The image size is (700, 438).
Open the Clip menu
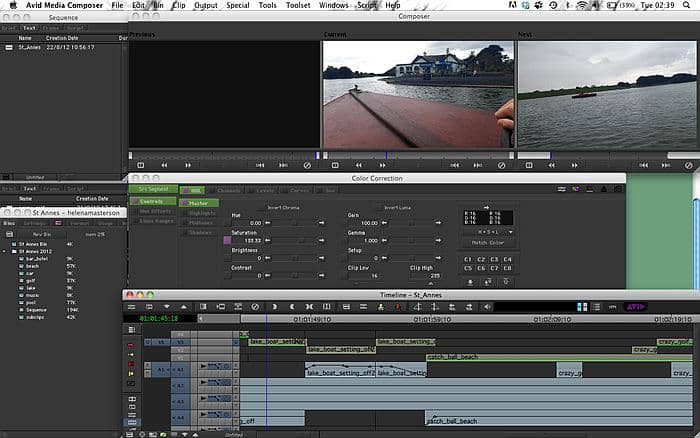[x=179, y=5]
